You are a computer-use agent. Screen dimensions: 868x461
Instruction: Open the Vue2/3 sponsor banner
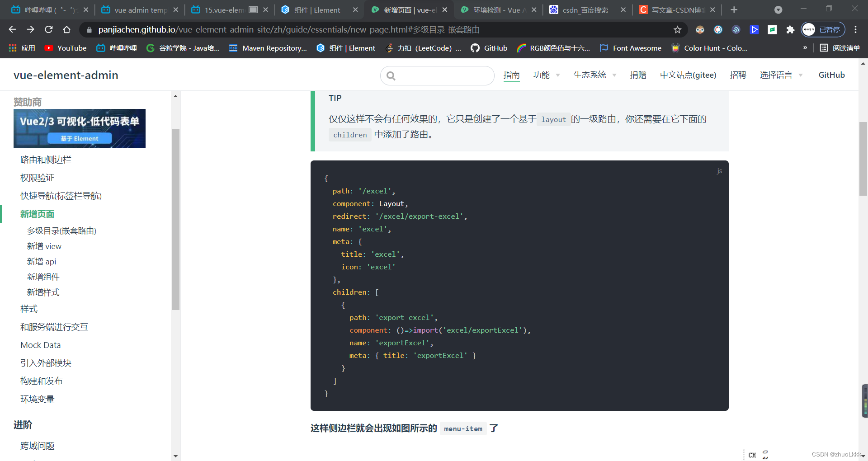click(x=80, y=128)
